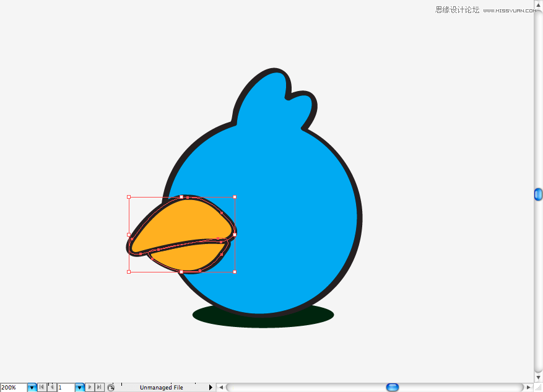
Task: Open the zoom level dropdown arrow
Action: pyautogui.click(x=32, y=388)
